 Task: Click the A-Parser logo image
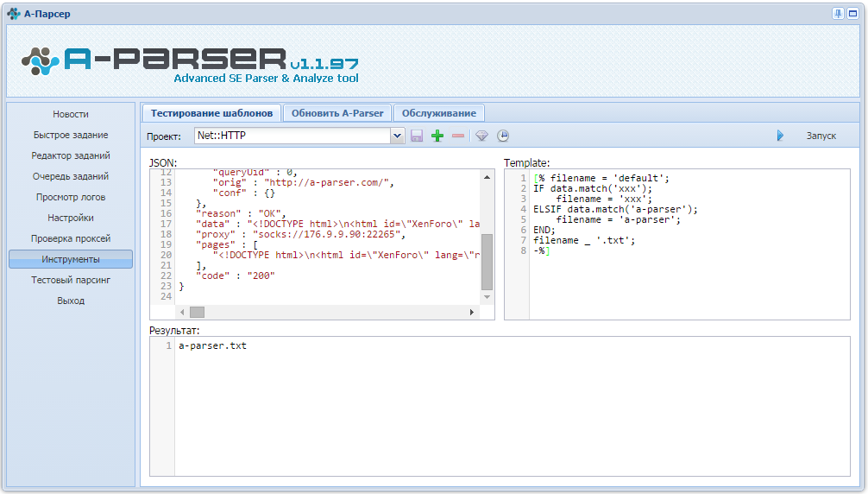point(190,64)
